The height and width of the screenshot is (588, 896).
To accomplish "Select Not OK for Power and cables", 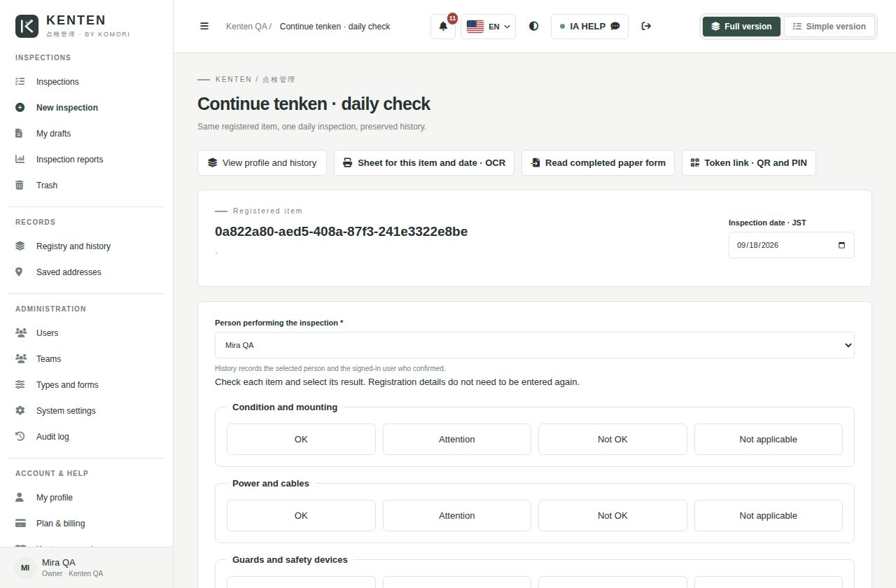I will (x=612, y=516).
